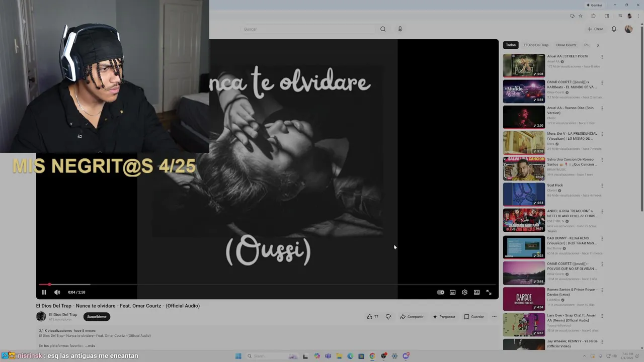Open options for Buenos Dias video

coord(602,108)
